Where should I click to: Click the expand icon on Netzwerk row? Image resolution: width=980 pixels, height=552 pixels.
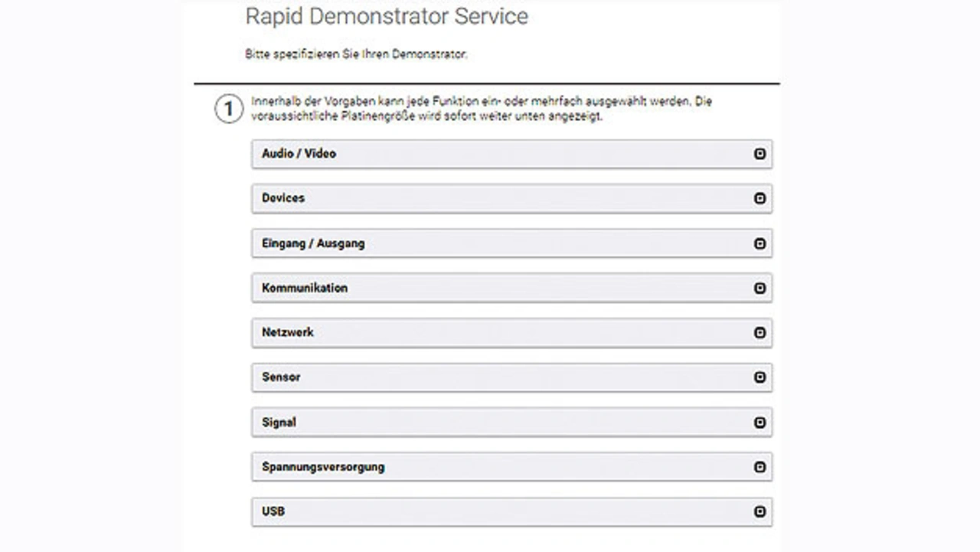pos(759,333)
